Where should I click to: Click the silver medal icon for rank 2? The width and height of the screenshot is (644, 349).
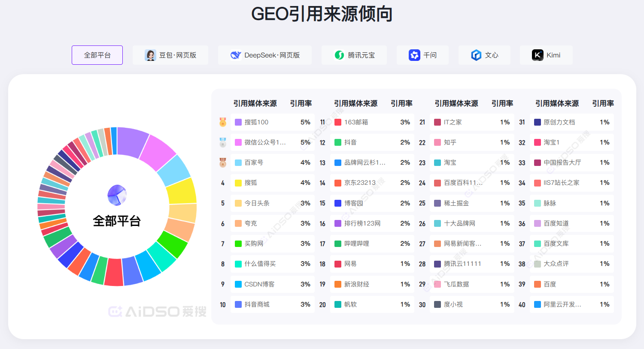coord(223,142)
